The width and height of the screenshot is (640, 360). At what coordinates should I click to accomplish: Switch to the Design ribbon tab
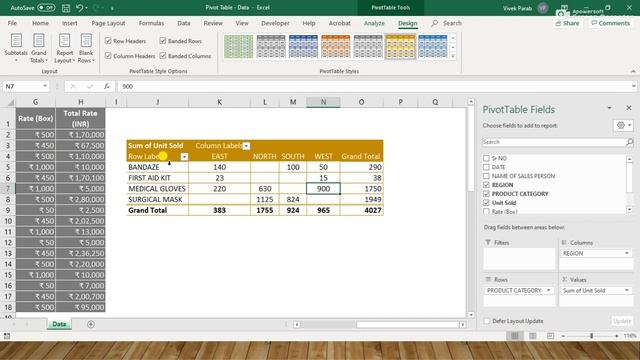pos(408,23)
